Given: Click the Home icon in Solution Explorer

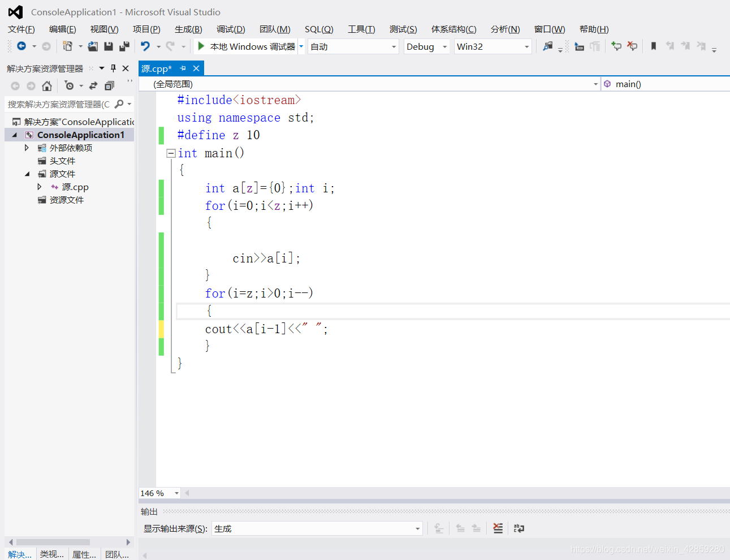Looking at the screenshot, I should point(47,86).
